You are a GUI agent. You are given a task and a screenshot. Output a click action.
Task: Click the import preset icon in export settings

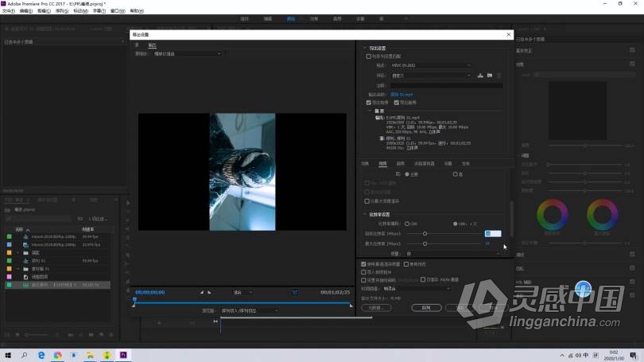490,76
